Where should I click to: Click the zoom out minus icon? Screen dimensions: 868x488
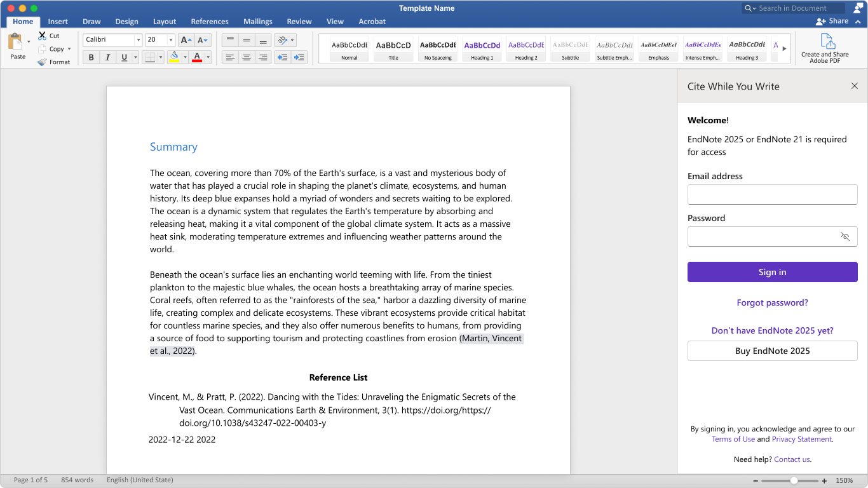754,481
